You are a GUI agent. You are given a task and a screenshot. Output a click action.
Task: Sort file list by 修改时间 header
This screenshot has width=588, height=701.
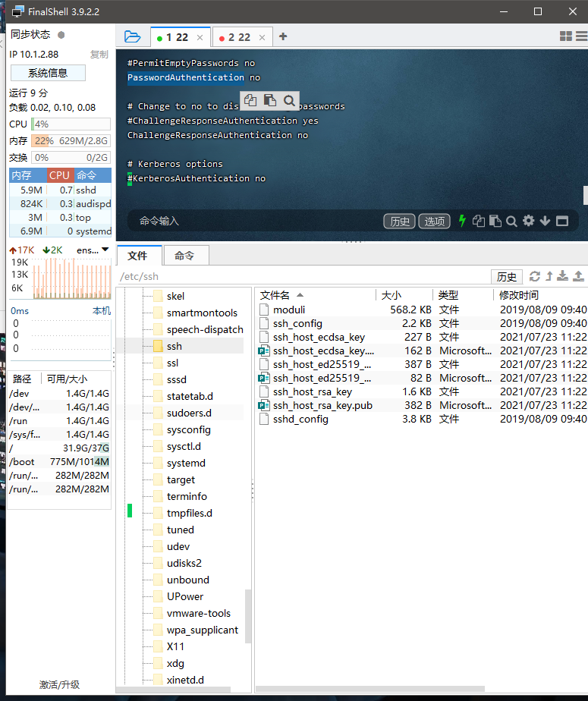point(541,295)
